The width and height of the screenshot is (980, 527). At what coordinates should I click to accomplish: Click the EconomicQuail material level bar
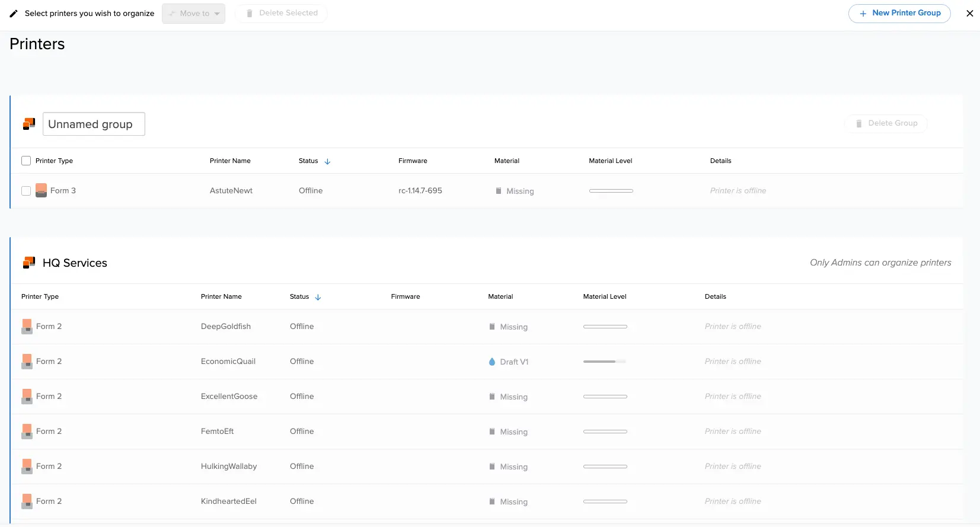point(605,362)
